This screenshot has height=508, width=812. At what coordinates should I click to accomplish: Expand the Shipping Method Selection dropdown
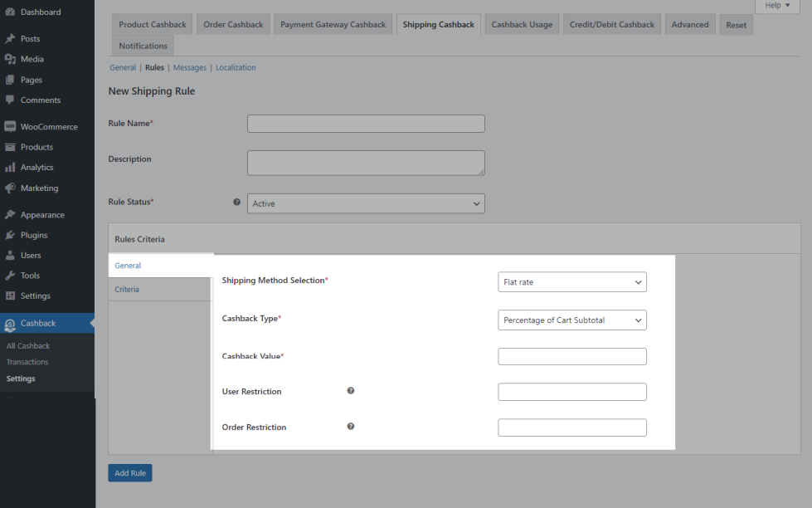(571, 282)
